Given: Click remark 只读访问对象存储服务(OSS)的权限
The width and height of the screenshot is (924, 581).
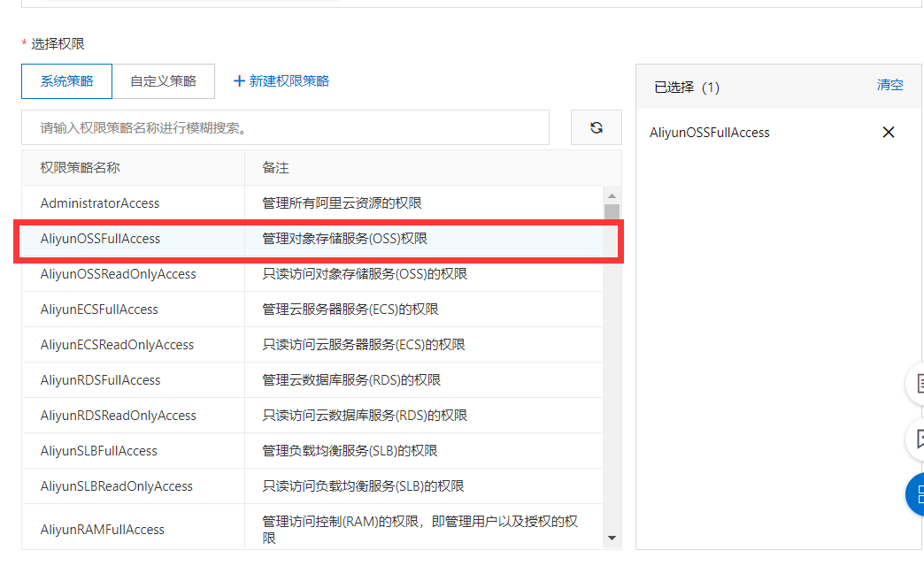Looking at the screenshot, I should pos(365,274).
